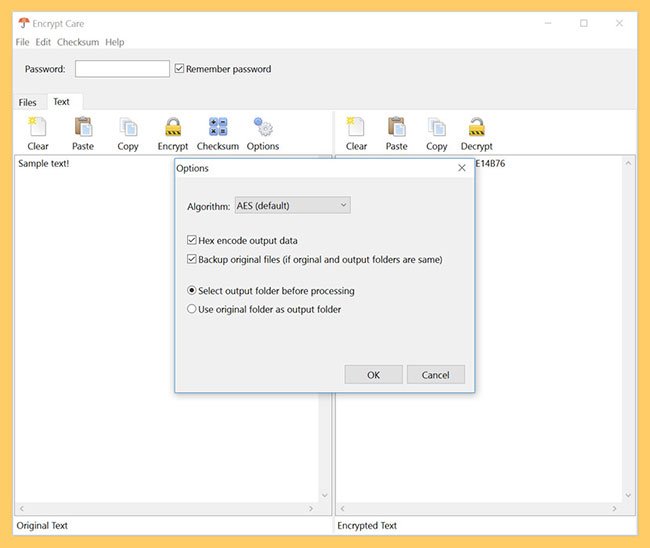Cancel the Options dialog
The image size is (650, 548).
point(435,375)
